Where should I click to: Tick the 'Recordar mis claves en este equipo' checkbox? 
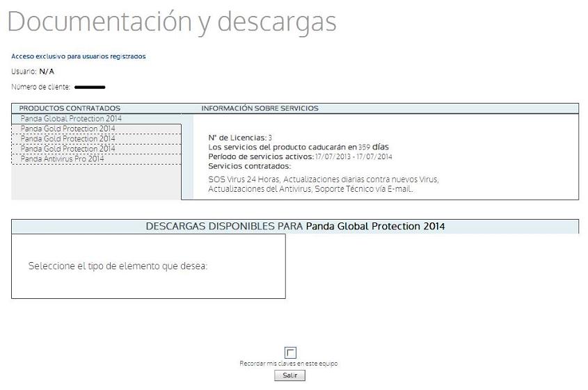(x=290, y=352)
